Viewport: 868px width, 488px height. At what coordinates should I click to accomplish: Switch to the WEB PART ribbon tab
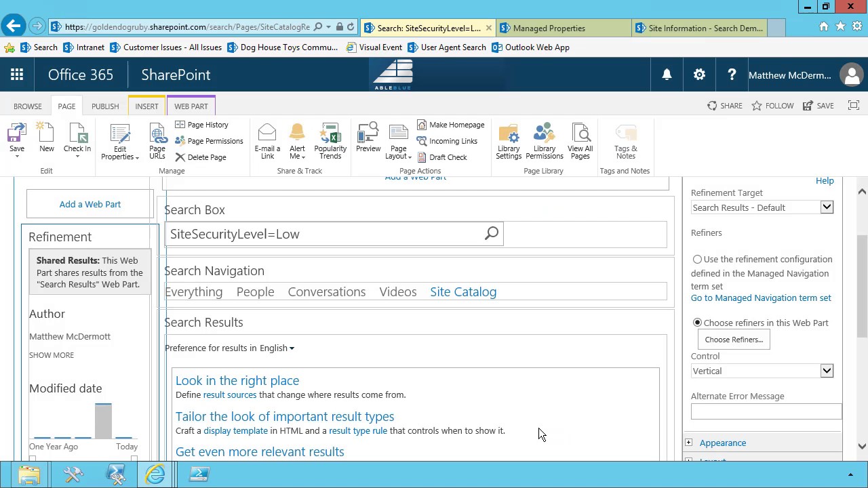coord(191,106)
